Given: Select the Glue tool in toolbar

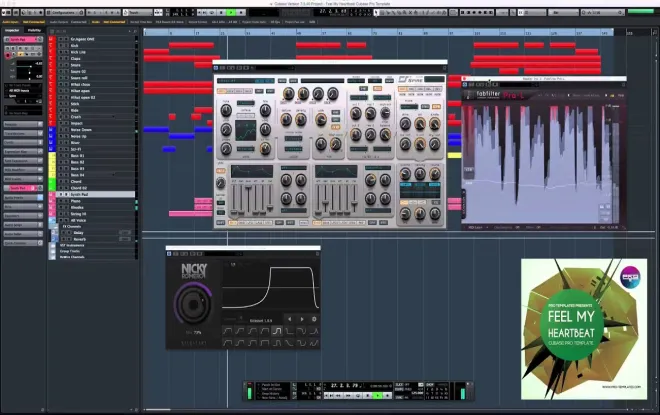Looking at the screenshot, I should click(393, 13).
